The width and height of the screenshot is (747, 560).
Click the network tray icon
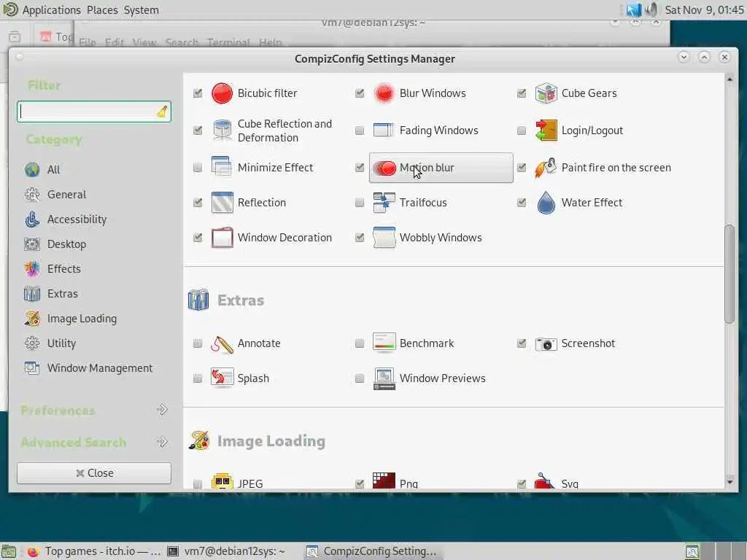634,9
